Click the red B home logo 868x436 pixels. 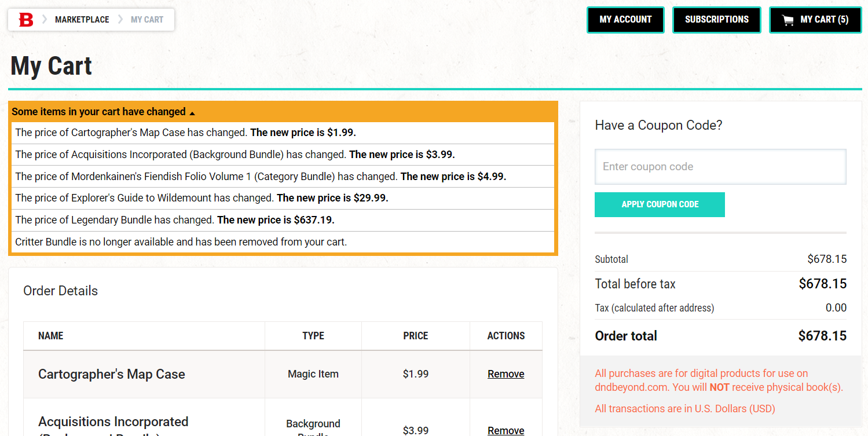click(26, 20)
